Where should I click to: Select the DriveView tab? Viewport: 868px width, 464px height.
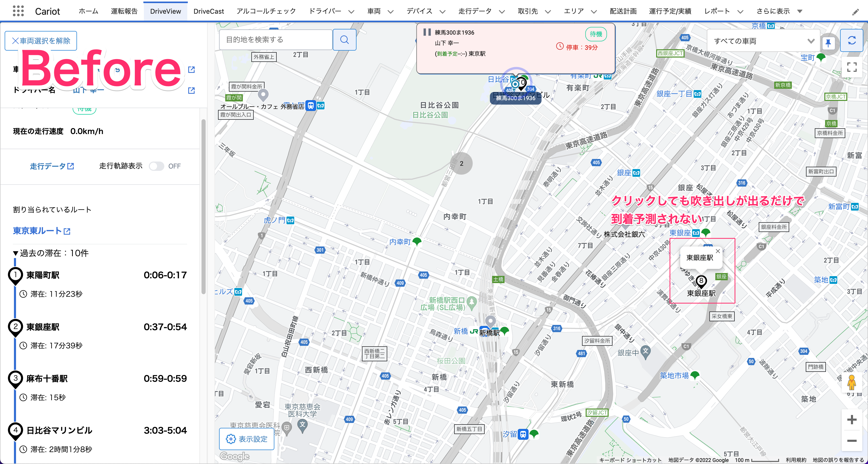click(x=165, y=11)
